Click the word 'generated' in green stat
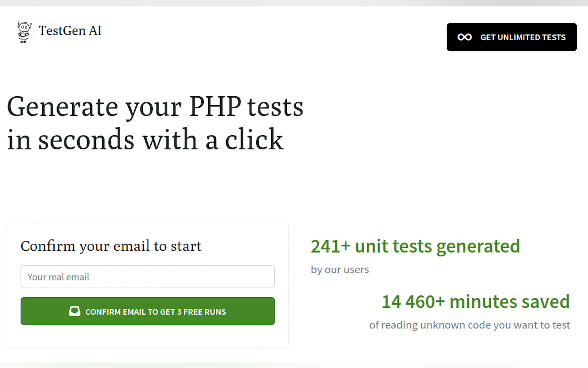The image size is (588, 368). coord(478,247)
